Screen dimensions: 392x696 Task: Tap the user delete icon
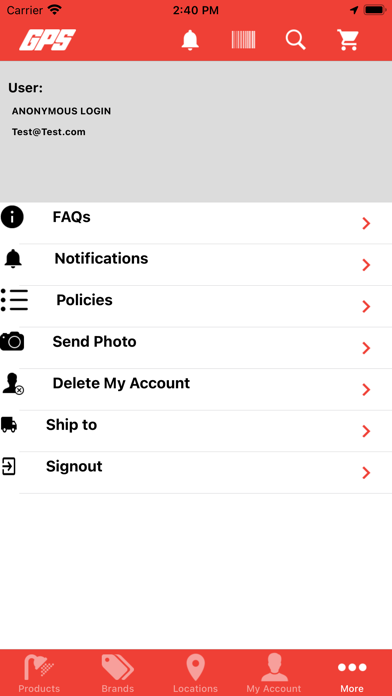tap(13, 384)
